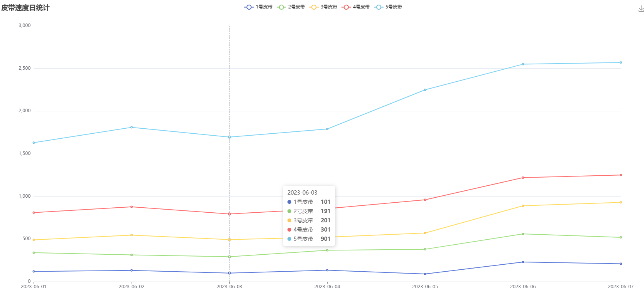Select the 5号皮带 point at 2023-06-02
The height and width of the screenshot is (294, 644).
click(x=132, y=127)
